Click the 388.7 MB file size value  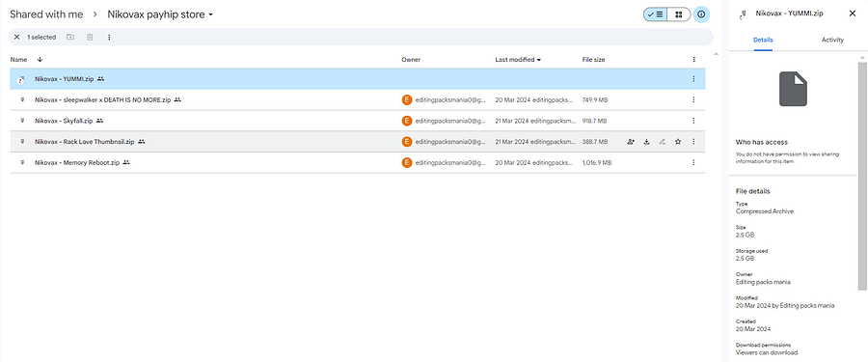click(594, 142)
